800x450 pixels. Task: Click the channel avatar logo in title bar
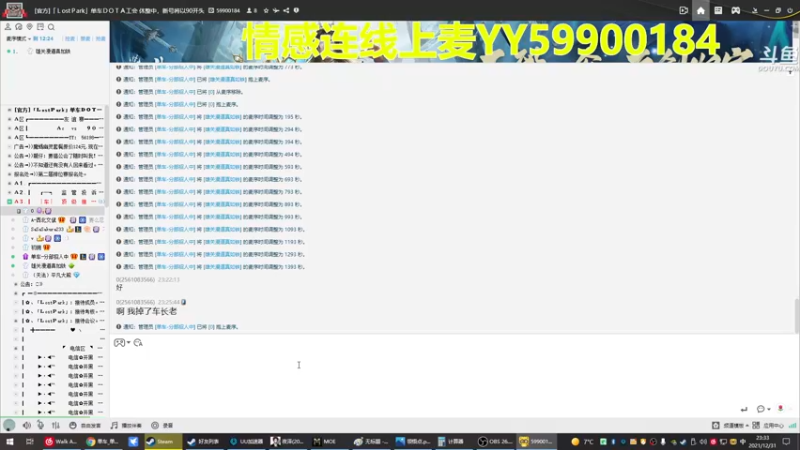pos(14,10)
